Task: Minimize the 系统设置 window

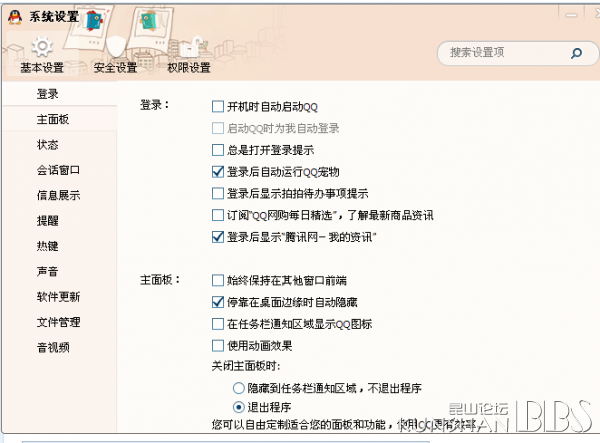Action: click(x=572, y=15)
